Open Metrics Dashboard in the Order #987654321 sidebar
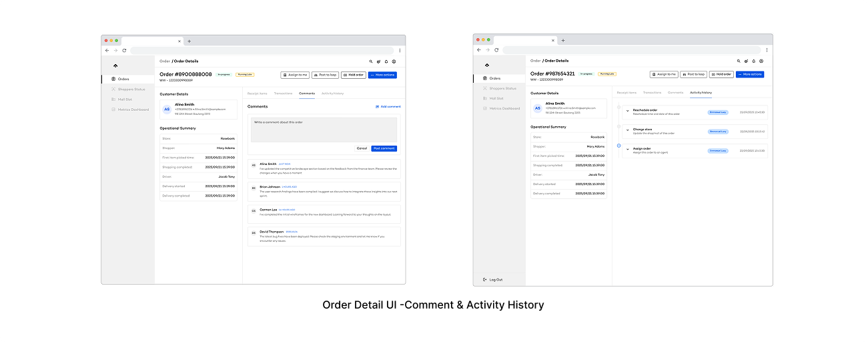Screen dimensions: 868x342 pos(504,108)
